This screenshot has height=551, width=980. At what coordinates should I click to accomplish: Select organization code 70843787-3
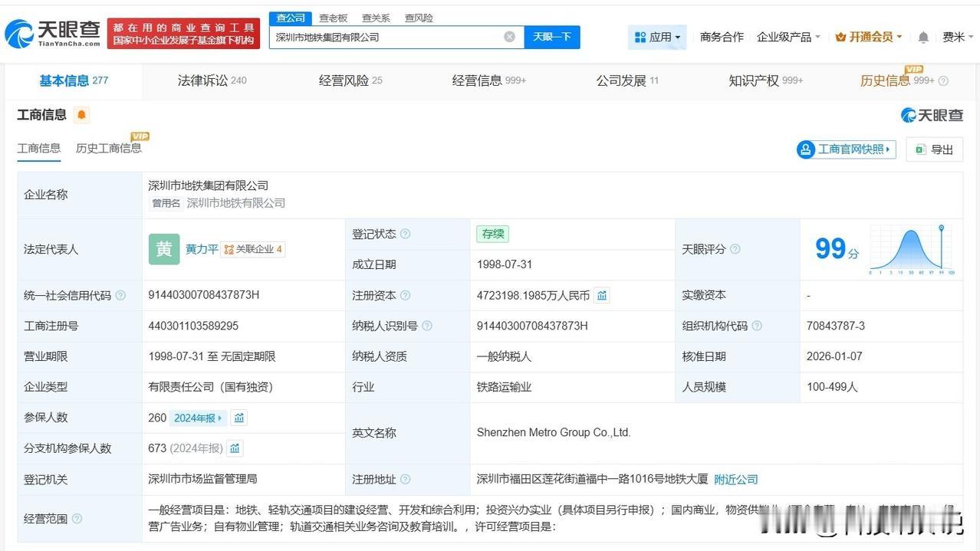tap(836, 326)
